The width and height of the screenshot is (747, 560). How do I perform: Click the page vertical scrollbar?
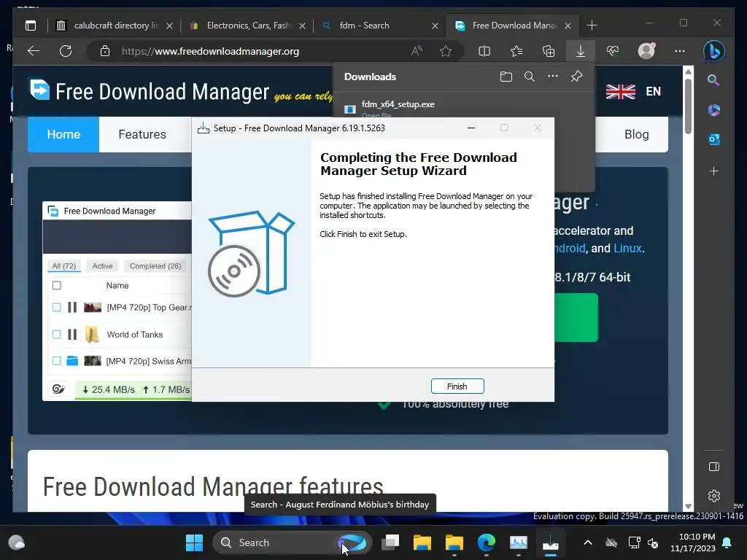pos(688,106)
